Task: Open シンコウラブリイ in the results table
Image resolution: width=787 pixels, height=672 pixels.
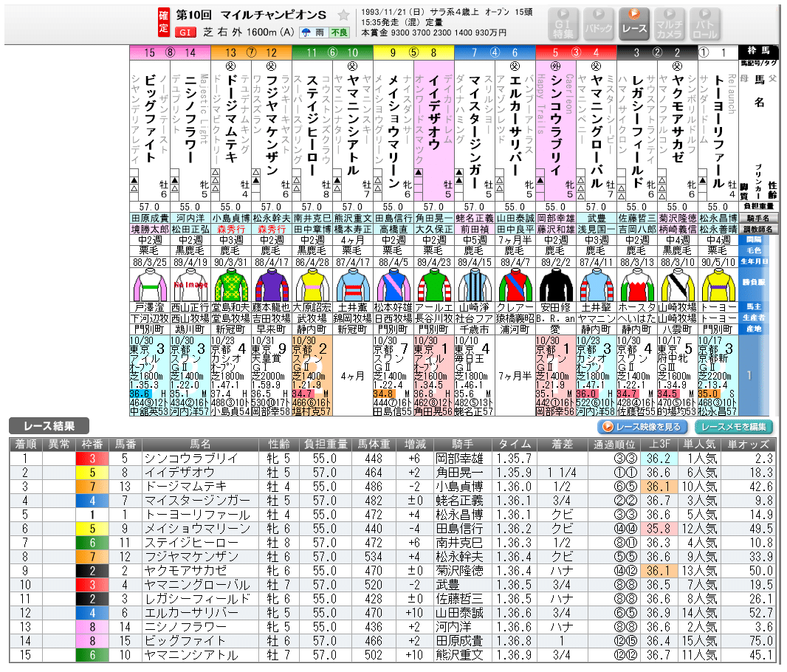Action: tap(191, 458)
